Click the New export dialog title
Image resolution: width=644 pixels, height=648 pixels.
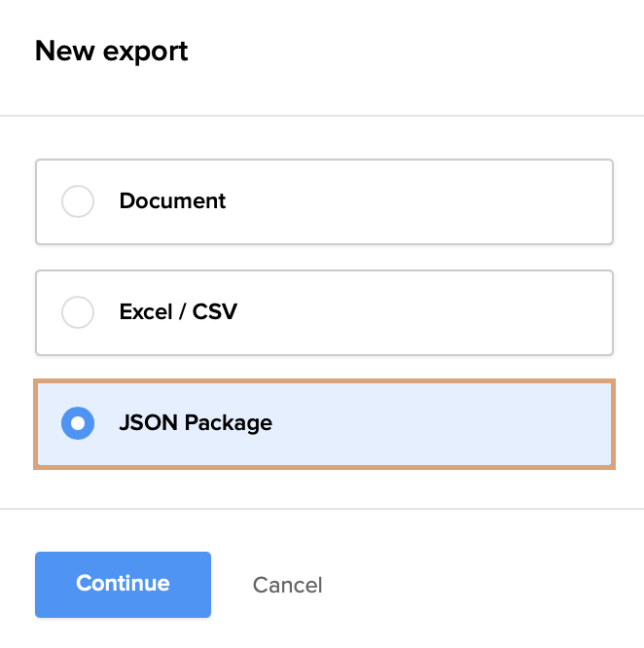pyautogui.click(x=112, y=51)
